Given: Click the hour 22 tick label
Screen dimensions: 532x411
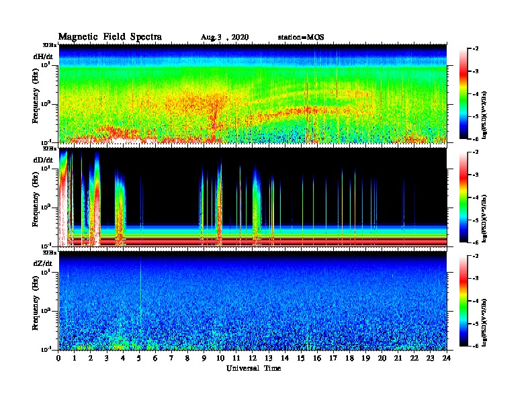Looking at the screenshot, I should tap(414, 358).
